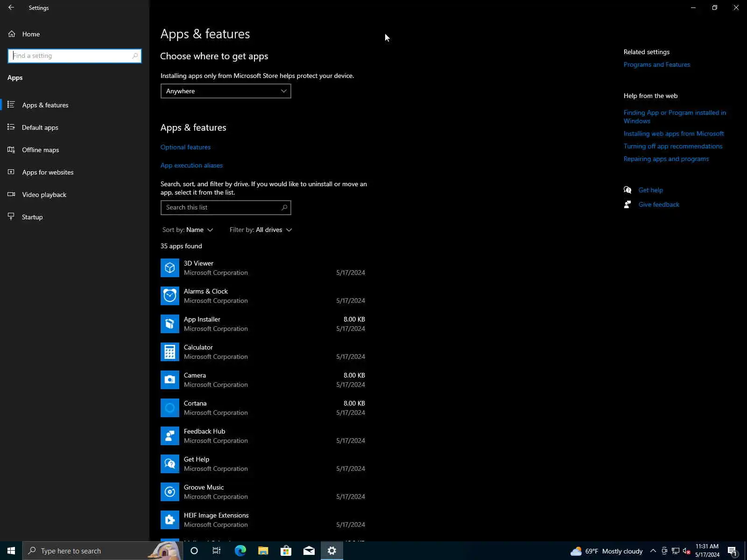The image size is (747, 560).
Task: Click the 3D Viewer app icon
Action: (170, 268)
